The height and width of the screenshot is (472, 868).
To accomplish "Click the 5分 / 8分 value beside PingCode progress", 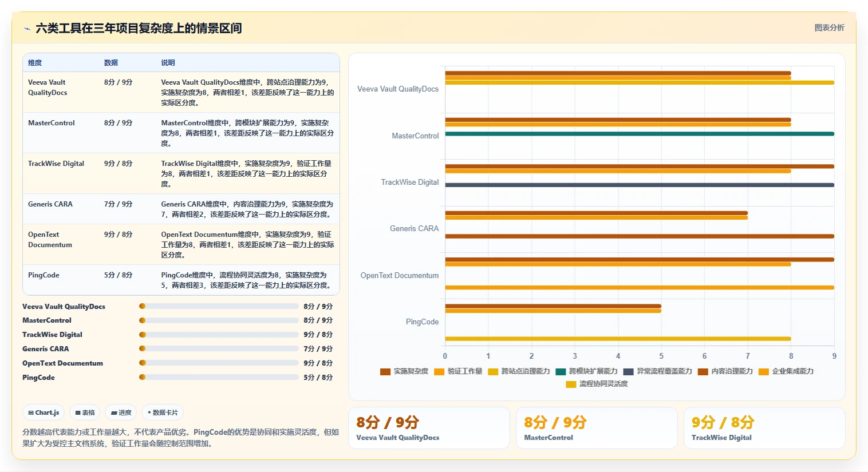I will click(318, 378).
